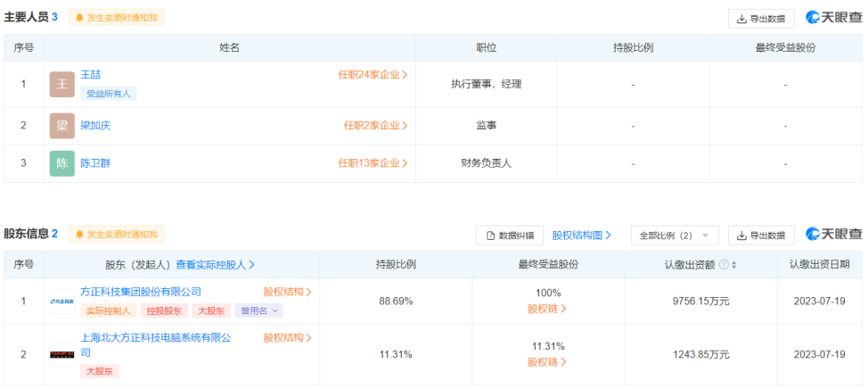Screen dimensions: 868x389
Task: Click 88.69% shareholding cell
Action: (396, 302)
